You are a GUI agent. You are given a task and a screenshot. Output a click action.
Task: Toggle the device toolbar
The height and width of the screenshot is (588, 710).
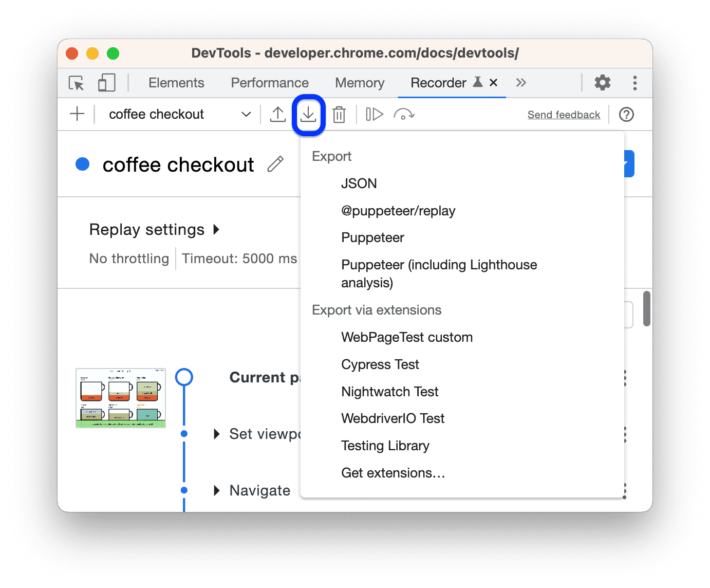point(106,83)
